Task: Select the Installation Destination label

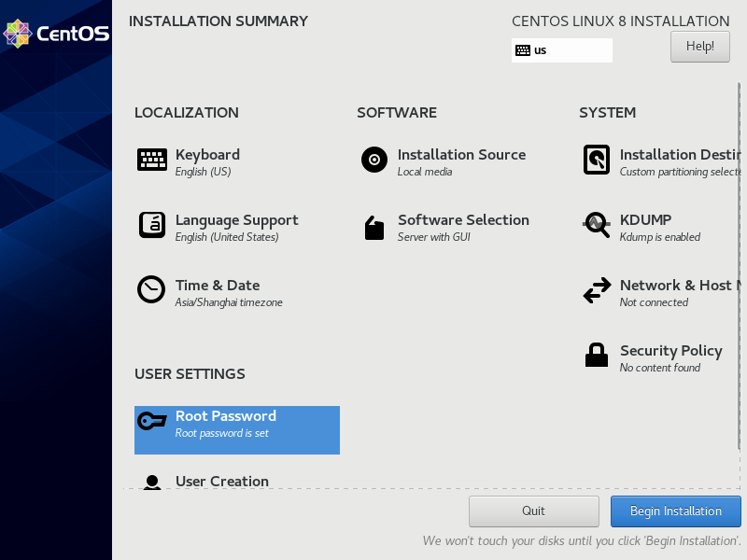Action: point(681,155)
